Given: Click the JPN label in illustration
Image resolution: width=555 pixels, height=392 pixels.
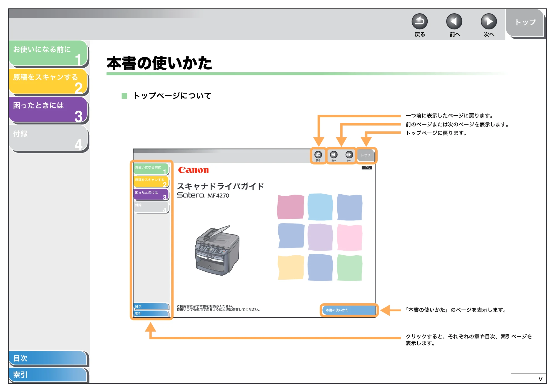Looking at the screenshot, I should point(367,168).
